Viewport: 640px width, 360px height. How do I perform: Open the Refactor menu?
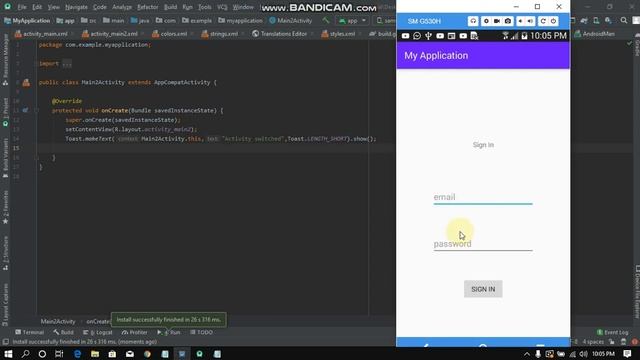click(x=147, y=7)
